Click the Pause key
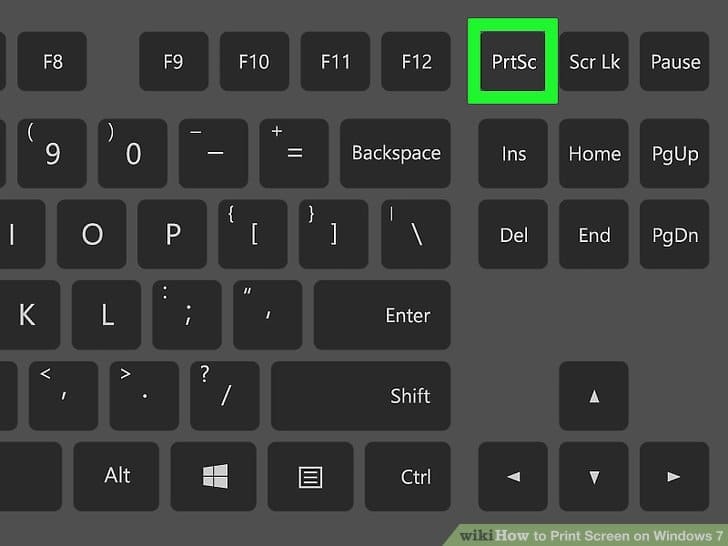 point(674,61)
